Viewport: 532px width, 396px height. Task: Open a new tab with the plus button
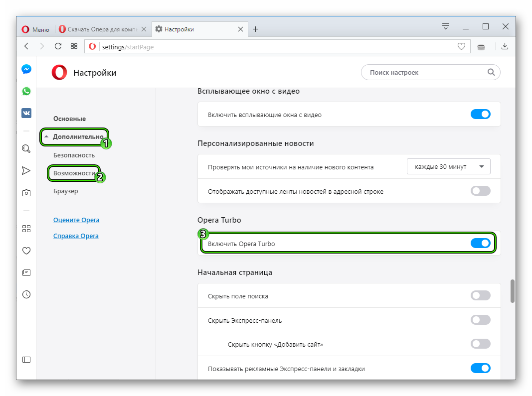coord(255,29)
